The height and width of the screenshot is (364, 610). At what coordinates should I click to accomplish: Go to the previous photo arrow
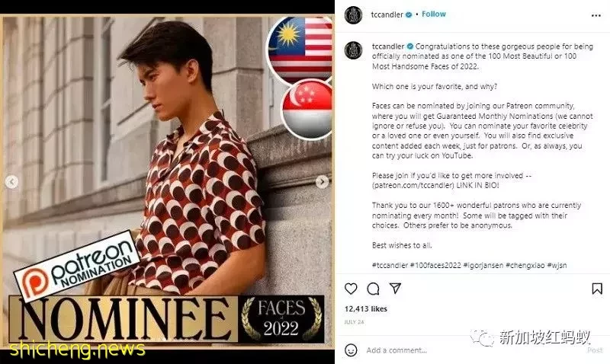[x=11, y=182]
